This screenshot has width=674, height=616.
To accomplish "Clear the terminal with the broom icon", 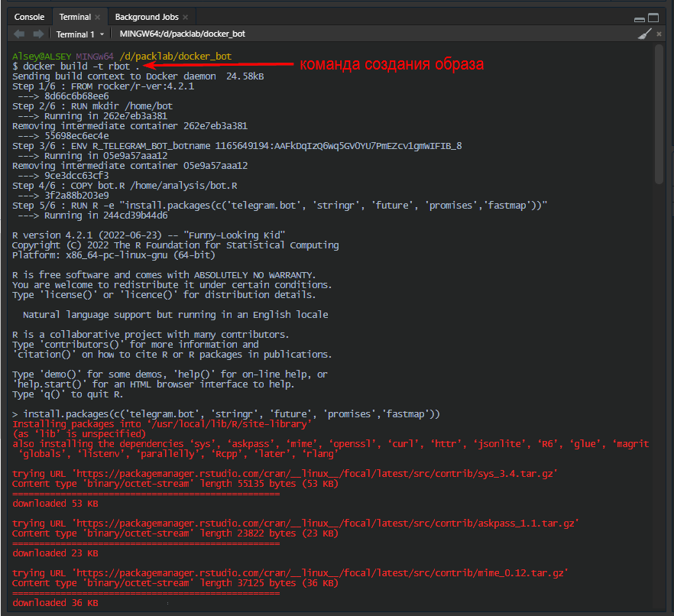I will click(644, 34).
